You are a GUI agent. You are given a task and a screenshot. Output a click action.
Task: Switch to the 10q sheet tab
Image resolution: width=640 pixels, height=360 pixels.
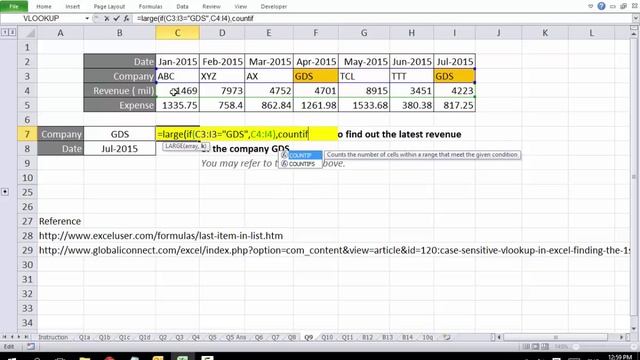pyautogui.click(x=427, y=337)
